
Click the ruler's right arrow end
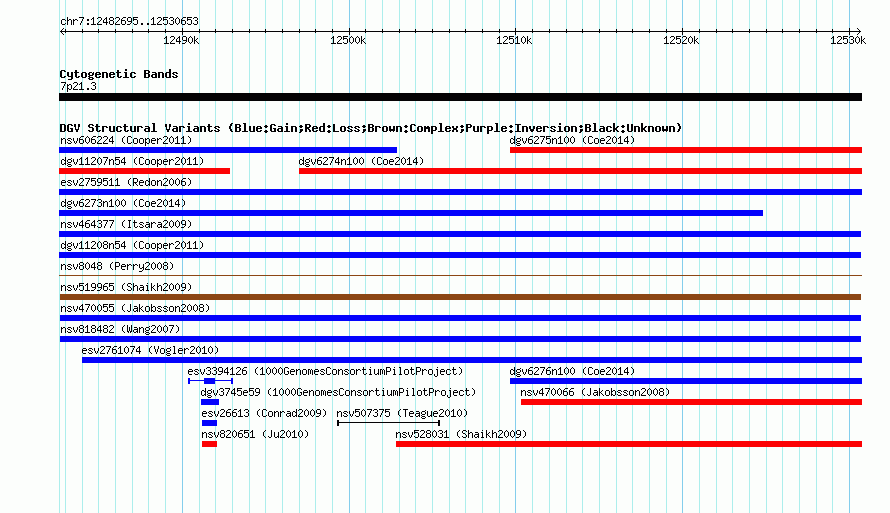(858, 32)
